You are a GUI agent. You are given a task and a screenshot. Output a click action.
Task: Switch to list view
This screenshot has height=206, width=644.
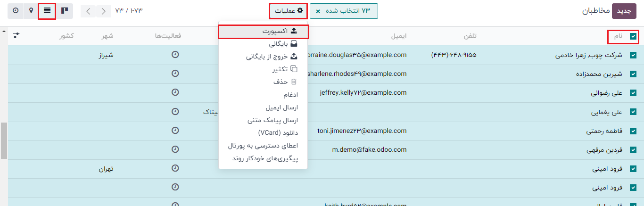47,10
